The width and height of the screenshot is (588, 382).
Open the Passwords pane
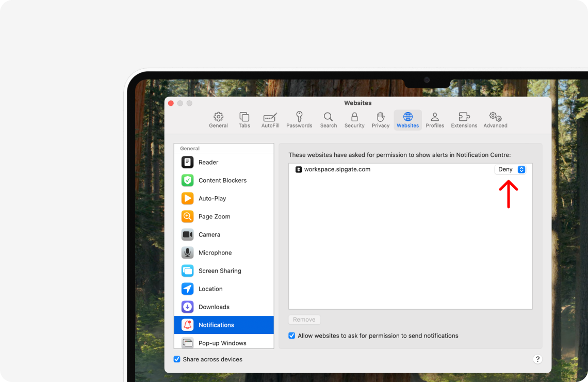299,120
